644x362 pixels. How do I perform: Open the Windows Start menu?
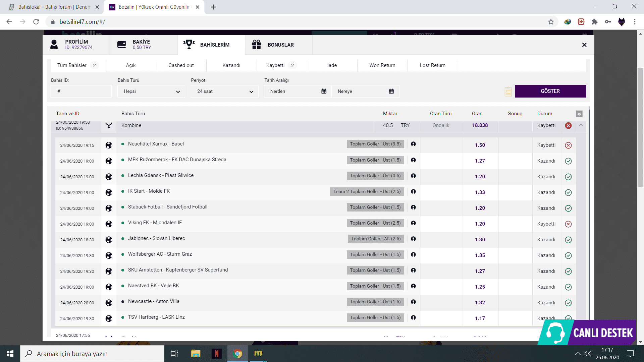coord(10,354)
